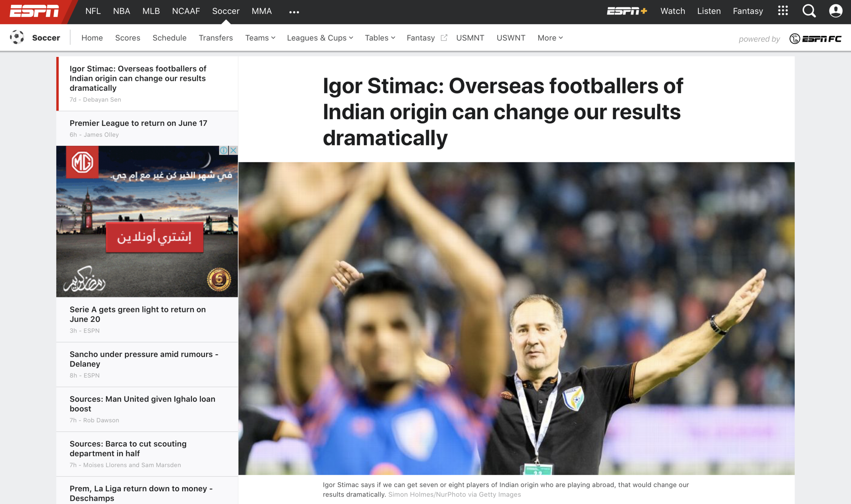Open the Premier League return article
851x504 pixels.
point(139,123)
